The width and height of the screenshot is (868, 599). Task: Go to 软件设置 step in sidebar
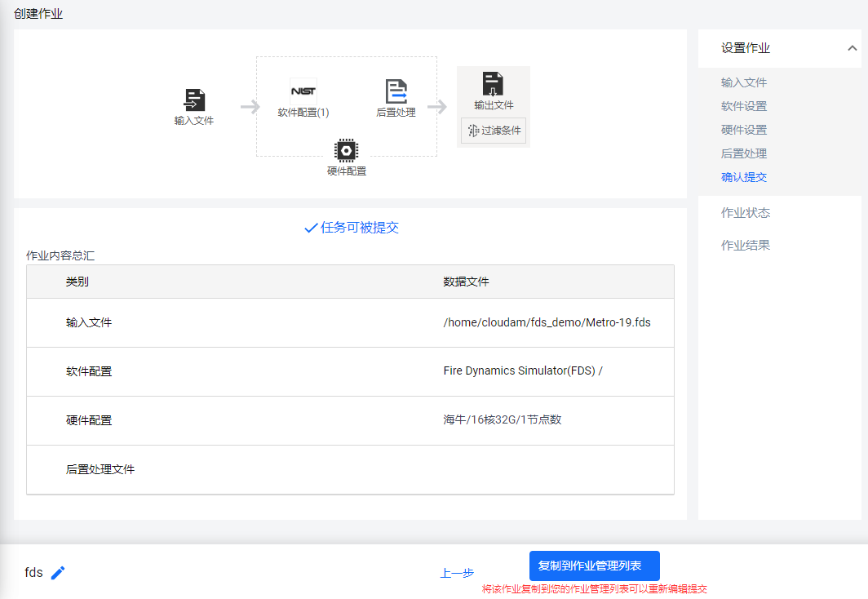(x=743, y=106)
